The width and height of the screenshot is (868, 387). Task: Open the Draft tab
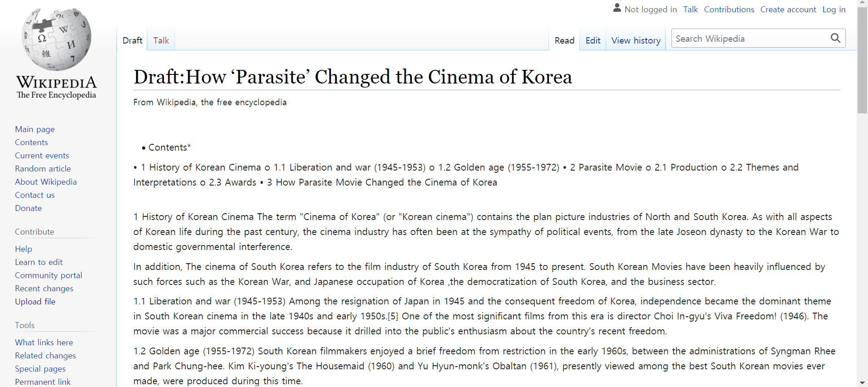[x=133, y=40]
